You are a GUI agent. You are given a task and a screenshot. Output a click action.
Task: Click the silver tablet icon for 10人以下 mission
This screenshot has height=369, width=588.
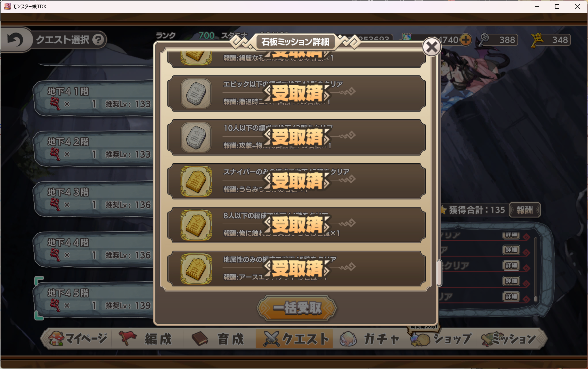pos(196,137)
